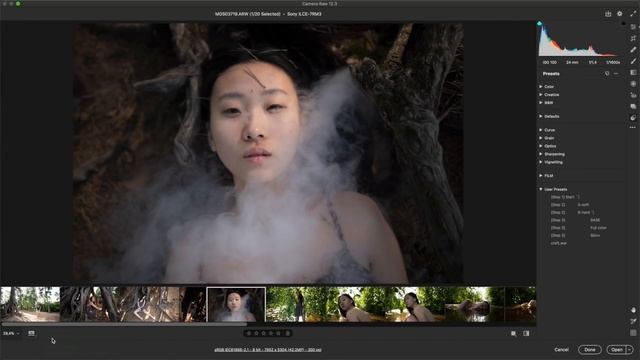Toggle the grid overlay icon
This screenshot has height=360, width=640.
pos(633,333)
